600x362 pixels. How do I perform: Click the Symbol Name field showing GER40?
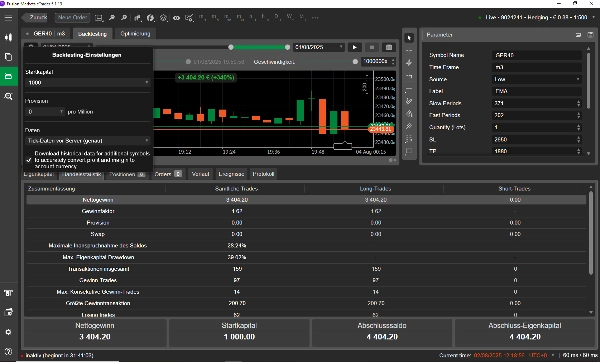pos(536,55)
